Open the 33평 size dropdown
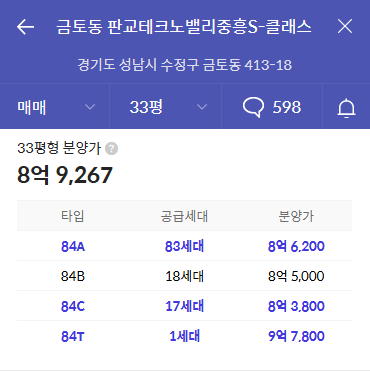 165,107
